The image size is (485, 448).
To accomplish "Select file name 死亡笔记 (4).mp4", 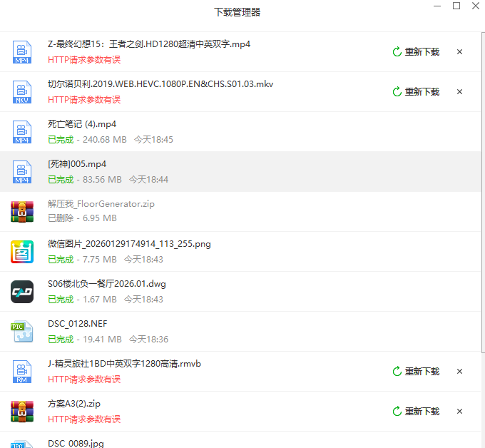I will coord(82,124).
